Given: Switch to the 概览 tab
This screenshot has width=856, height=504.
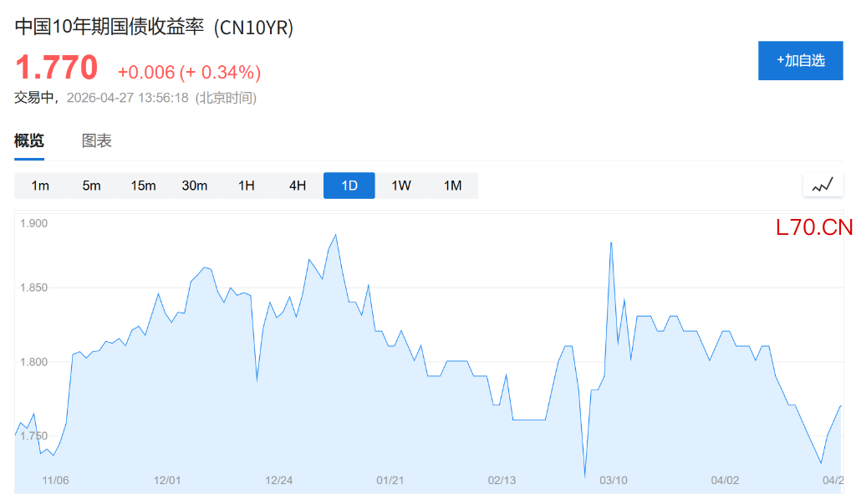Looking at the screenshot, I should pyautogui.click(x=29, y=141).
